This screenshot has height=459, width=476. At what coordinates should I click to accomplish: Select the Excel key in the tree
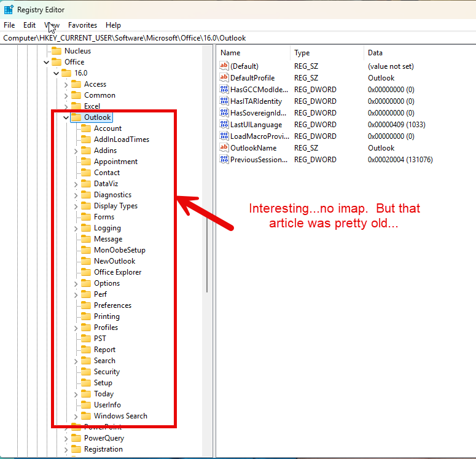pos(92,106)
